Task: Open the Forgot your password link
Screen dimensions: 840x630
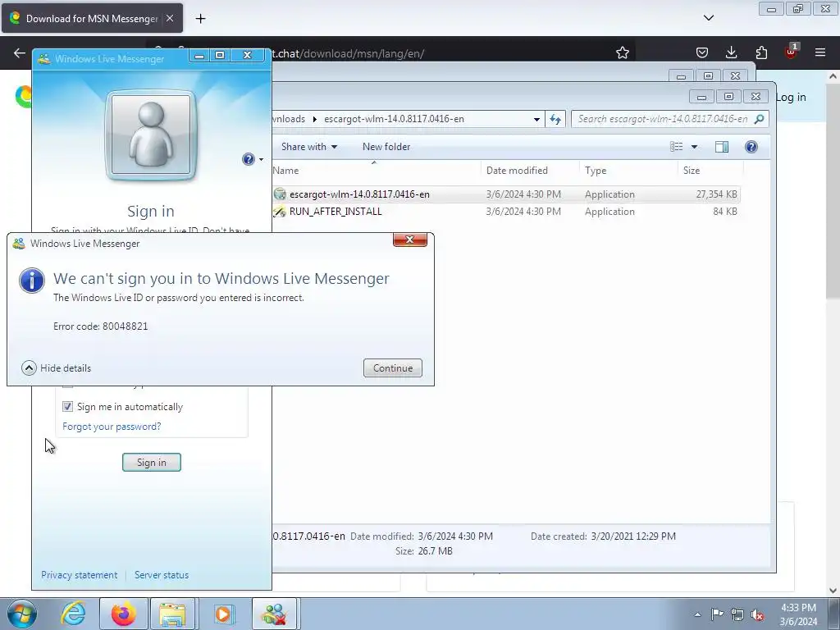Action: 112,427
